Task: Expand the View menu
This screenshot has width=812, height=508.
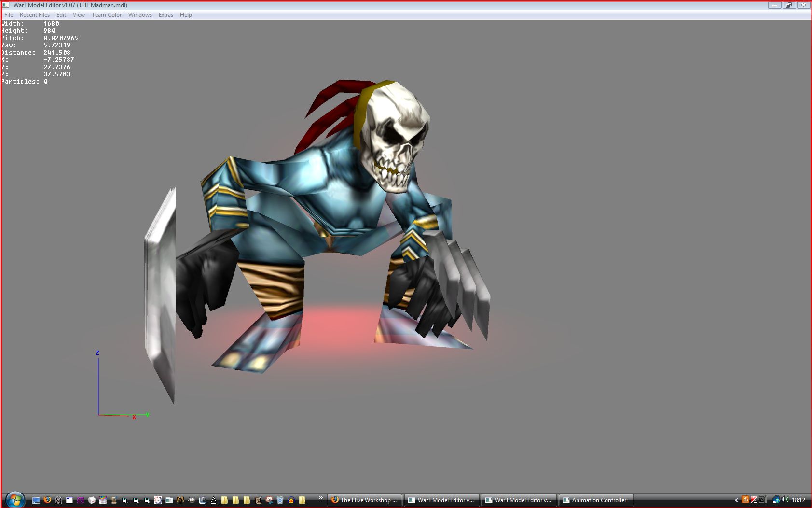Action: click(79, 15)
